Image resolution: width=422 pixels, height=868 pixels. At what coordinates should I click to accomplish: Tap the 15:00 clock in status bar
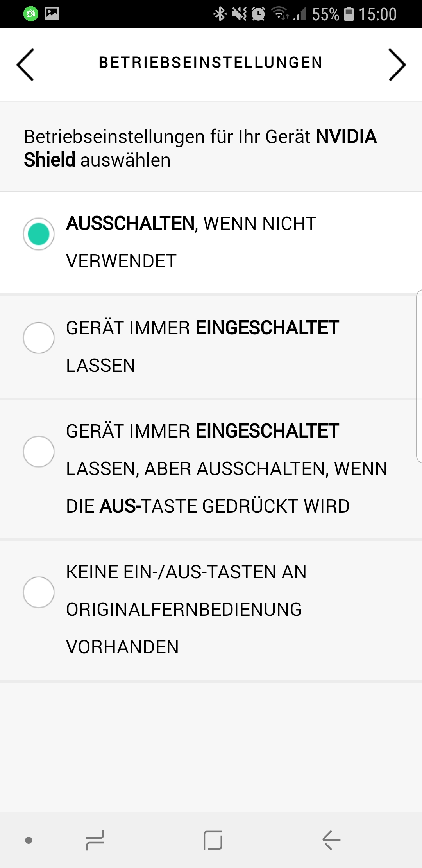point(377,14)
